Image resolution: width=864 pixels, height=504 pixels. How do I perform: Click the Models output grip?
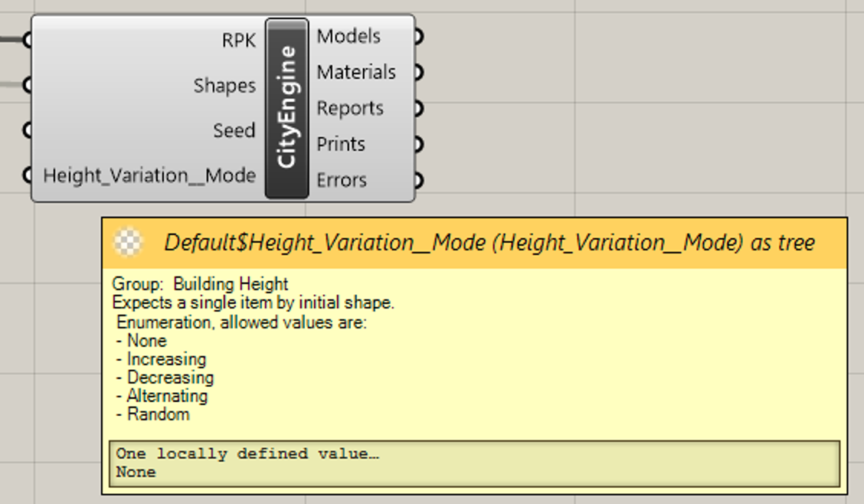[418, 36]
